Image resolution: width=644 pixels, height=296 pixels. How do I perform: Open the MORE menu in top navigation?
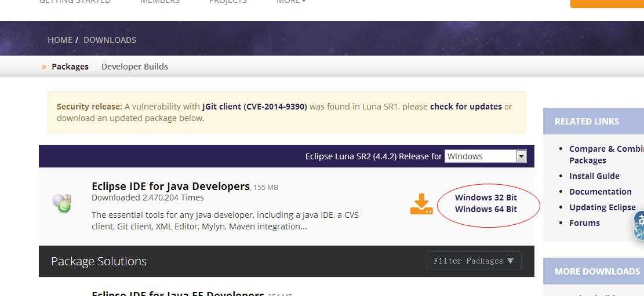[291, 2]
